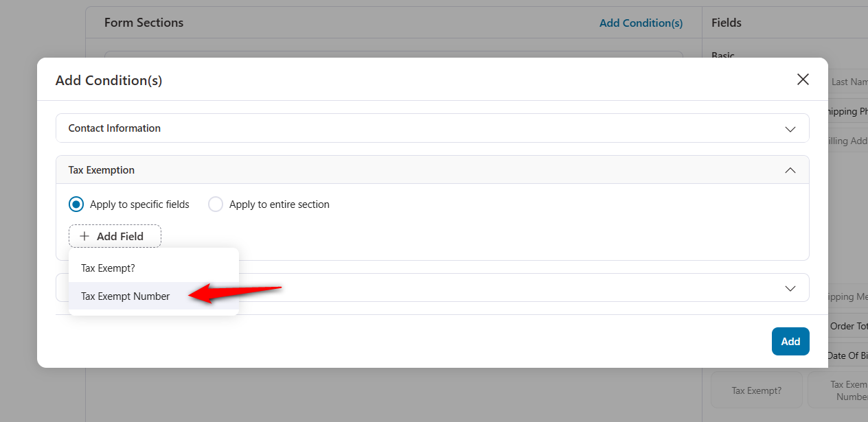Expand the Contact Information section
The image size is (868, 422).
pos(790,128)
